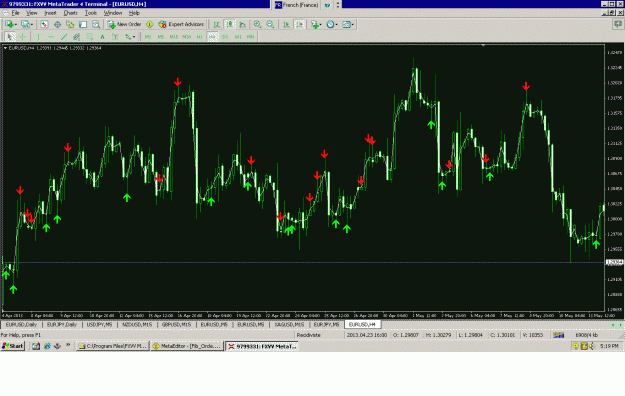Expand the Templates dropdown arrow
Image resolution: width=625 pixels, height=396 pixels.
tap(352, 25)
